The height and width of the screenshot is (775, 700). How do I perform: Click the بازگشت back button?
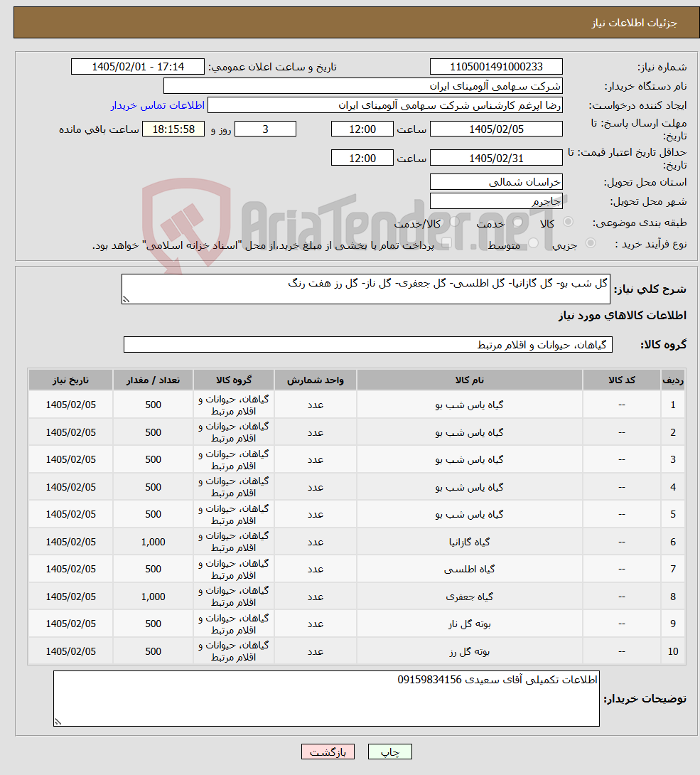(328, 752)
